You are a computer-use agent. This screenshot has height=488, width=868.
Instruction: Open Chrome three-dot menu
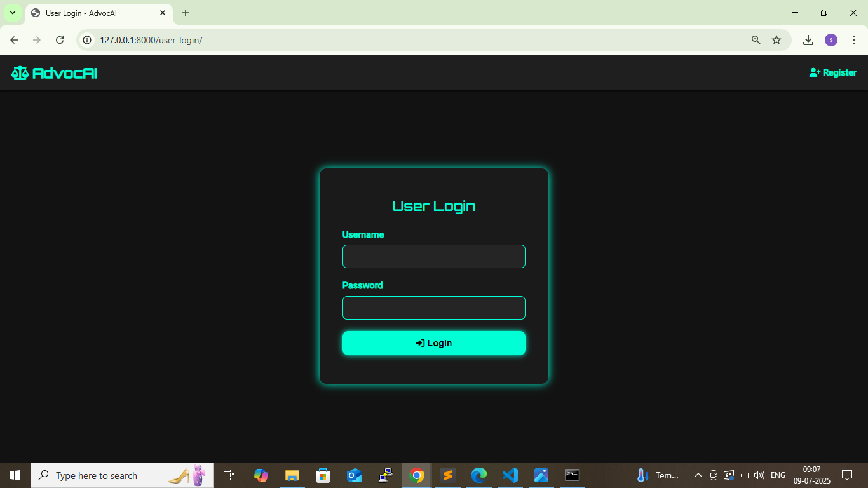pyautogui.click(x=854, y=40)
